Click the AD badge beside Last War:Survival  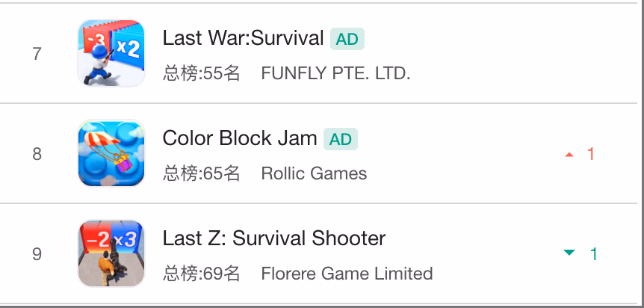click(347, 39)
